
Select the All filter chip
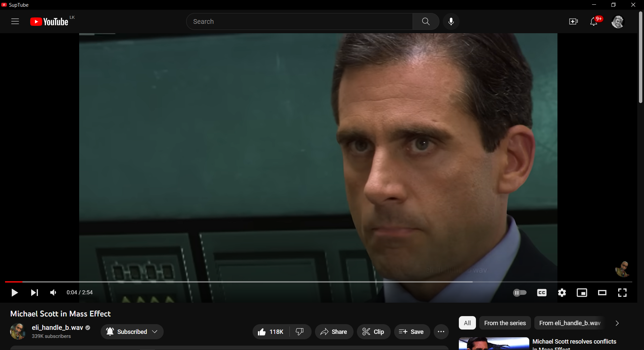click(467, 323)
